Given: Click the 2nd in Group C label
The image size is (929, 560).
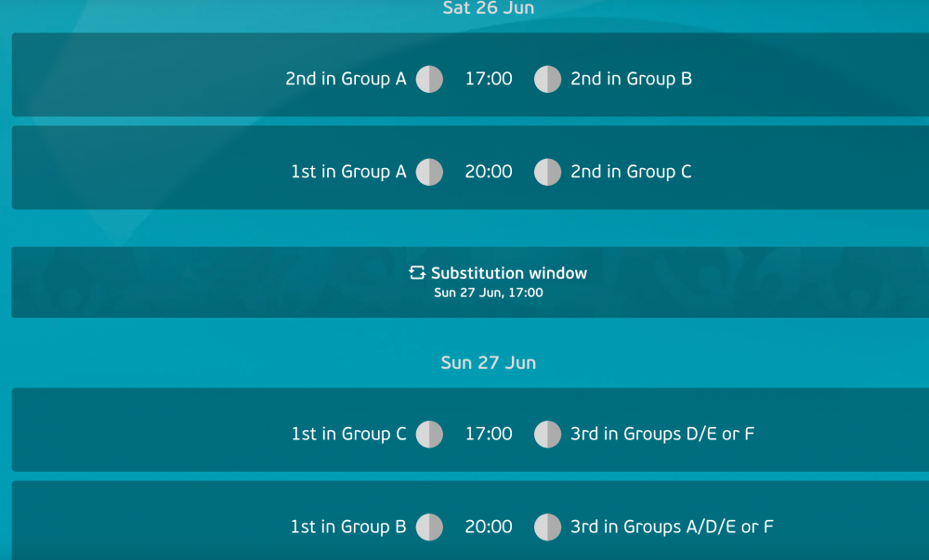Looking at the screenshot, I should tap(631, 172).
